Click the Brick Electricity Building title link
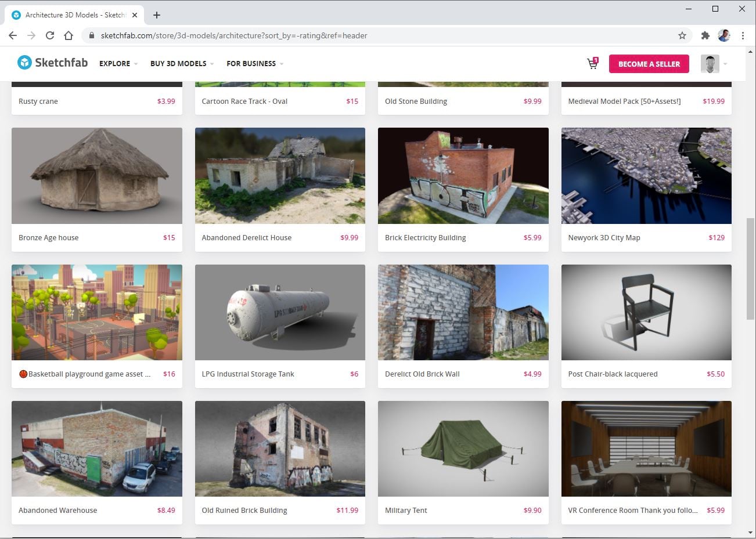The height and width of the screenshot is (539, 756). 426,237
